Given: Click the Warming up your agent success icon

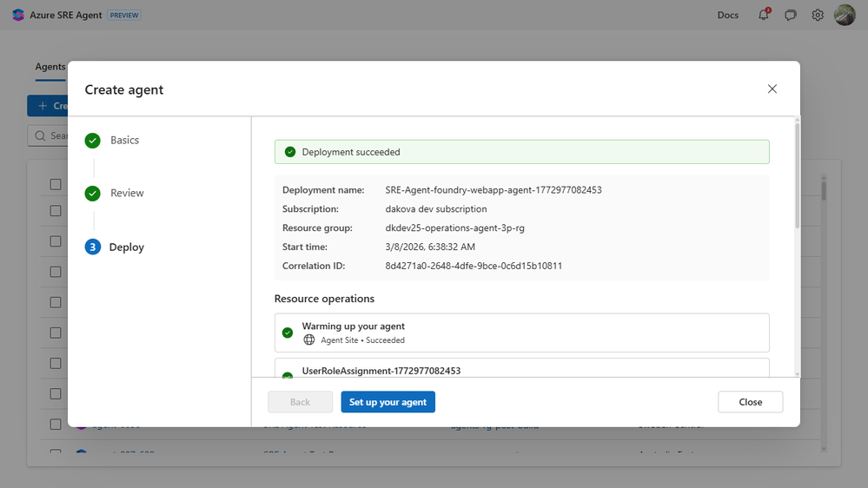Looking at the screenshot, I should coord(288,333).
